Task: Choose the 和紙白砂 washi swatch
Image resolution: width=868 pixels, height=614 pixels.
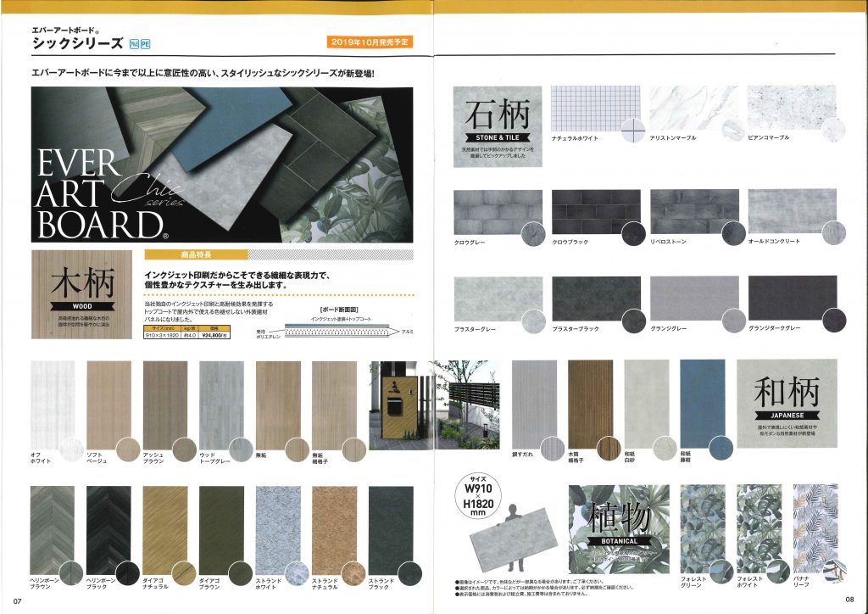Action: (x=647, y=405)
